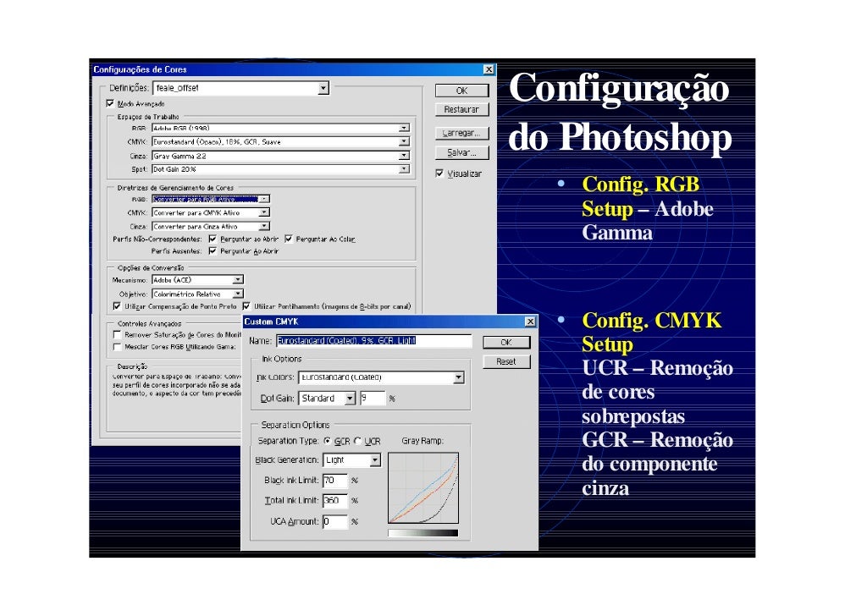
Task: Click the Restaurar button
Action: tap(461, 109)
